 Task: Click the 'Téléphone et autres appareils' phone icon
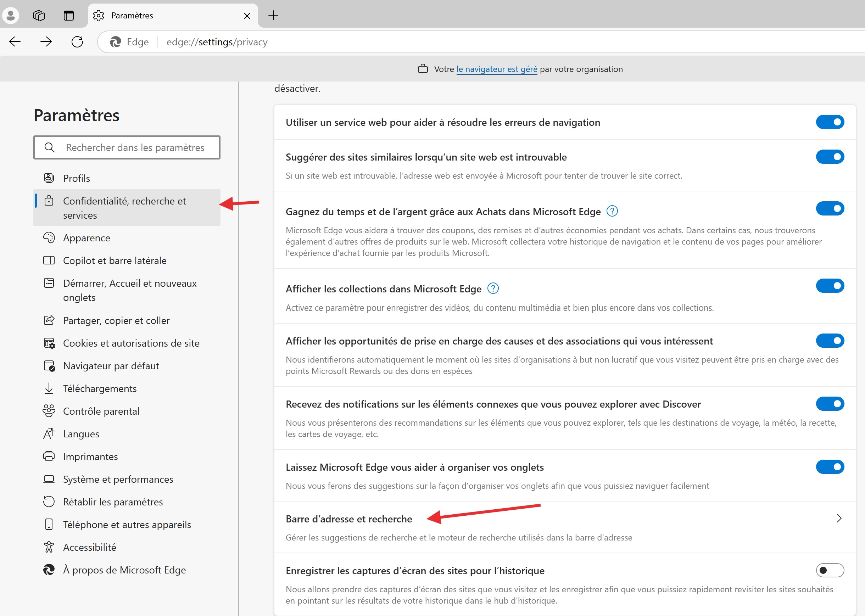coord(49,525)
